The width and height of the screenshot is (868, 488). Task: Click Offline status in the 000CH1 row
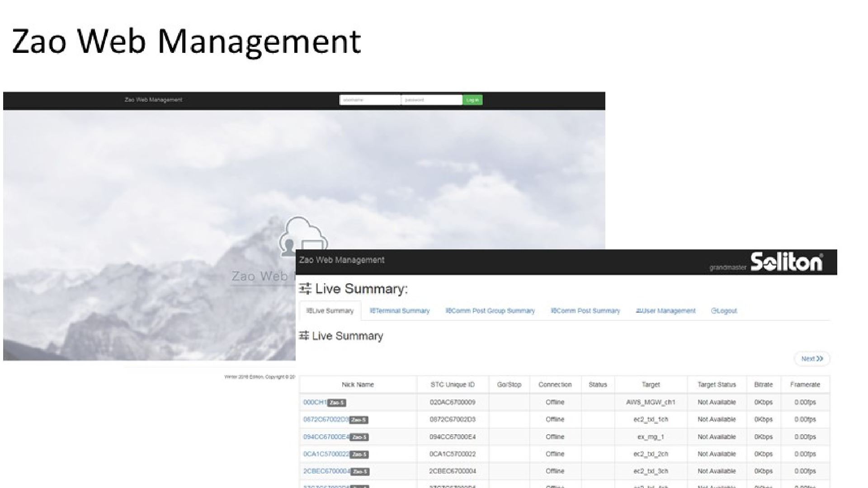point(555,402)
